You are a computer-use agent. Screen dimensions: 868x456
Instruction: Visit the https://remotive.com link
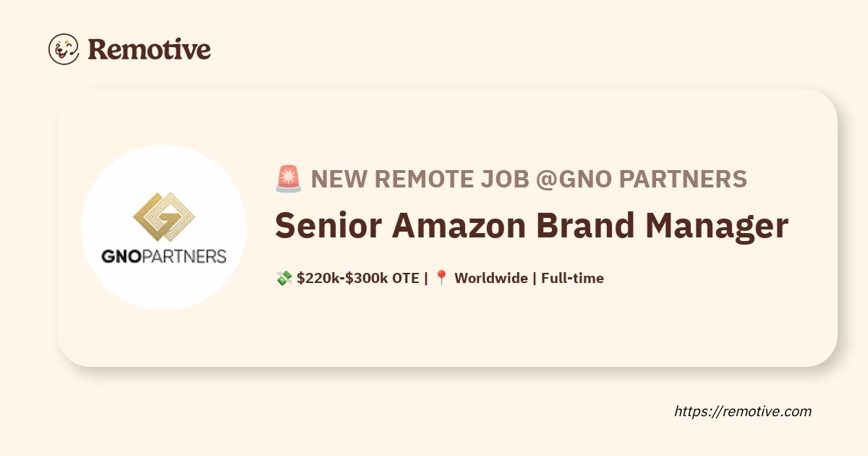pyautogui.click(x=743, y=411)
